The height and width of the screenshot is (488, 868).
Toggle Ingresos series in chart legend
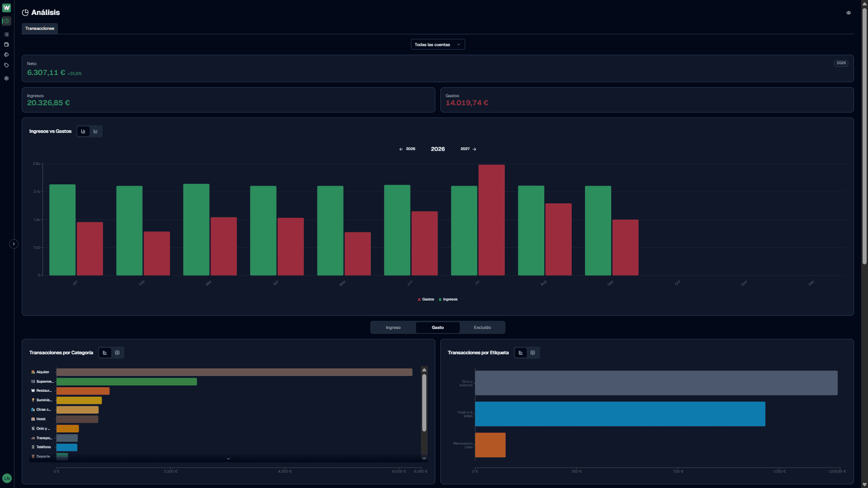click(x=448, y=300)
